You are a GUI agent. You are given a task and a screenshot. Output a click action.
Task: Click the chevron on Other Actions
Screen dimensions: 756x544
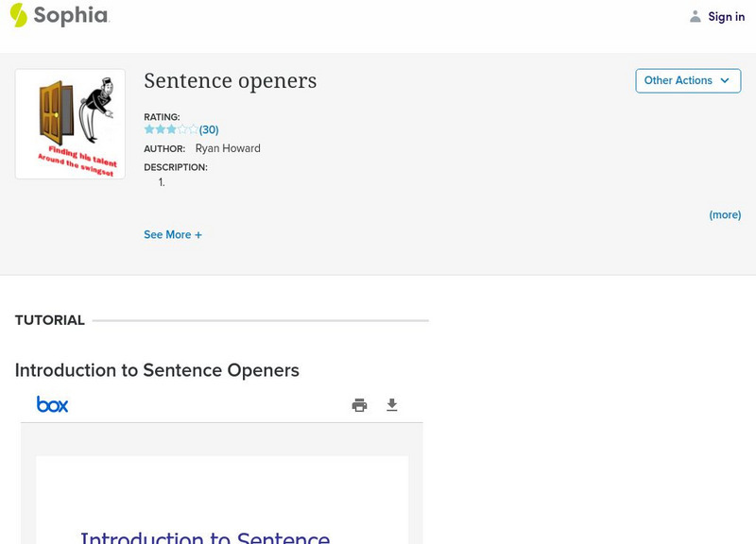[725, 80]
